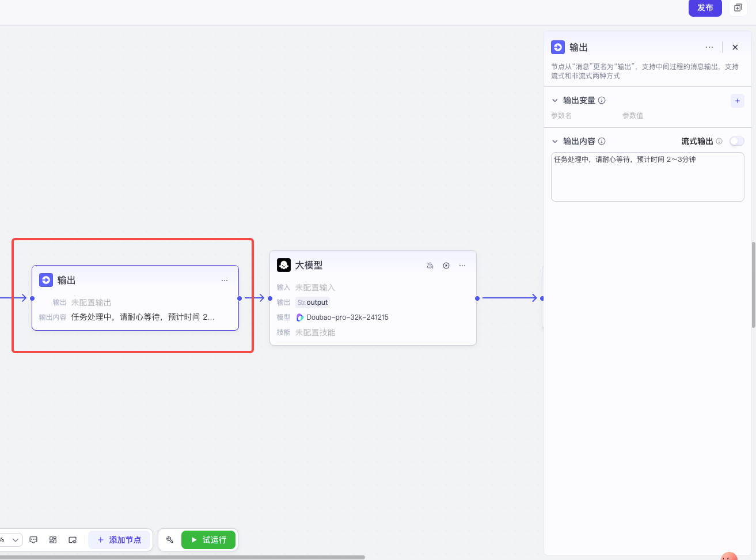The width and height of the screenshot is (756, 560).
Task: Enable the 流式输出 switch
Action: [736, 141]
